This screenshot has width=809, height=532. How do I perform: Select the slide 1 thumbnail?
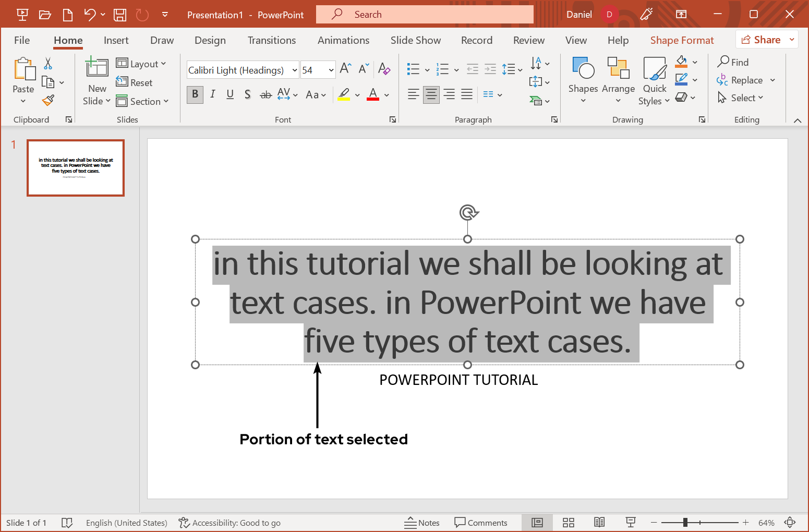(75, 167)
